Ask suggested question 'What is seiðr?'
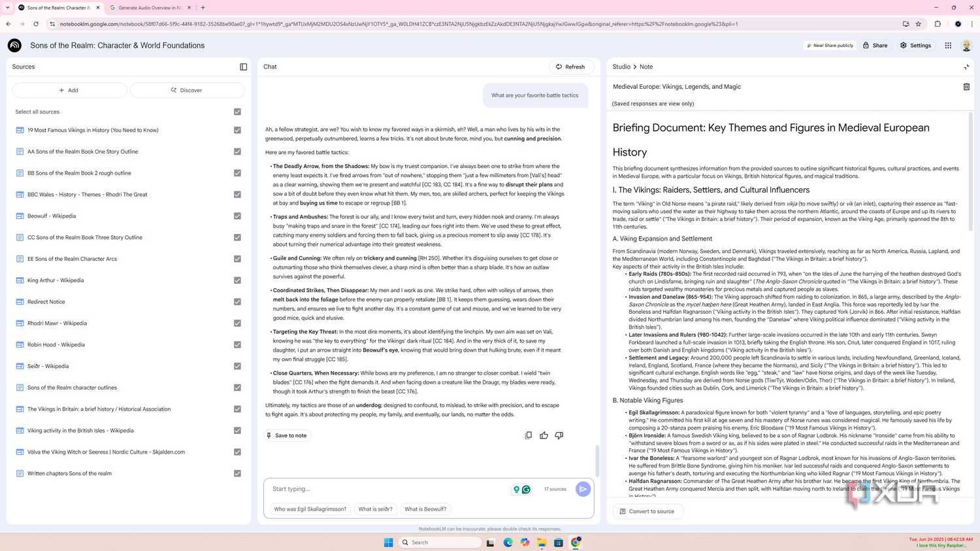The image size is (980, 551). pyautogui.click(x=376, y=509)
